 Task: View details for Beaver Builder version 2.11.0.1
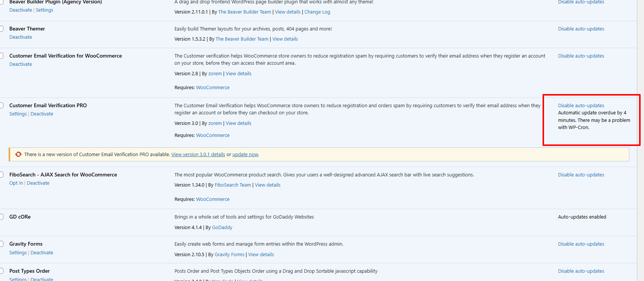[x=288, y=12]
